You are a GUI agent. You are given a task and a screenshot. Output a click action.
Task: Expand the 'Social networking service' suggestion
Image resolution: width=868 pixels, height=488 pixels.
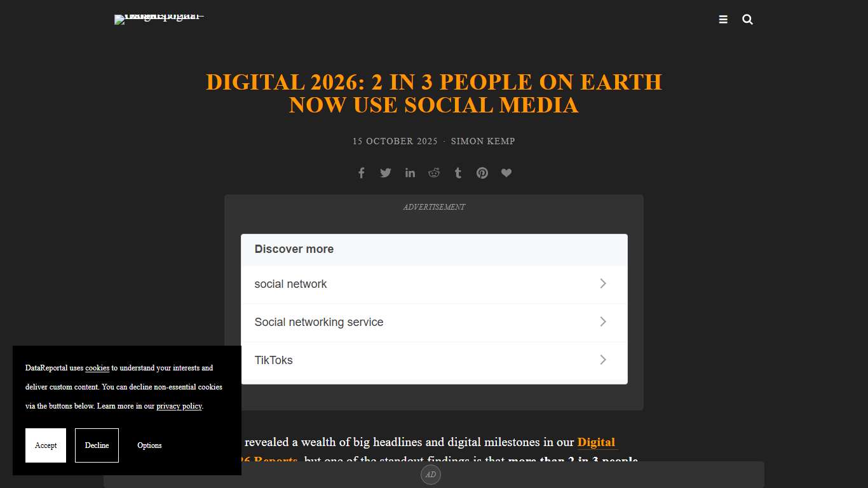click(x=433, y=322)
